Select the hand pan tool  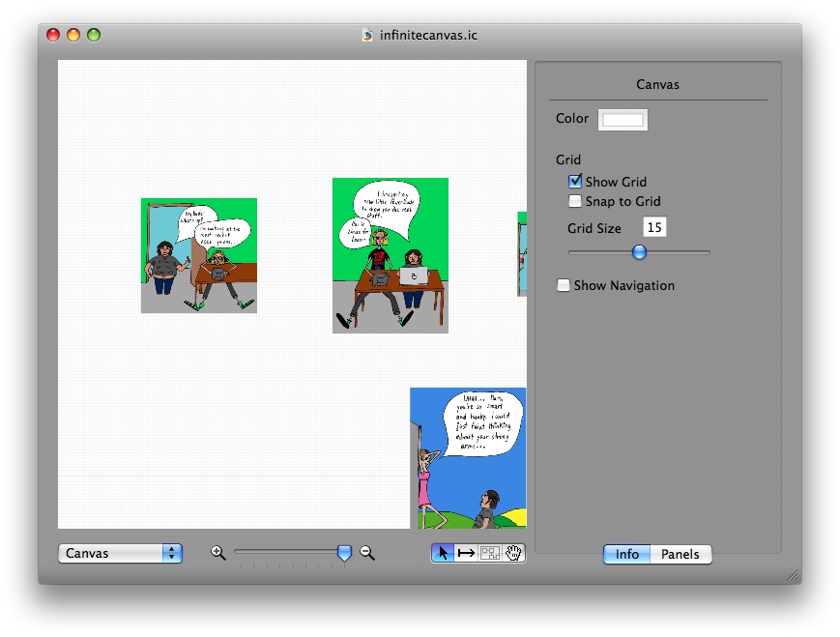(x=513, y=553)
